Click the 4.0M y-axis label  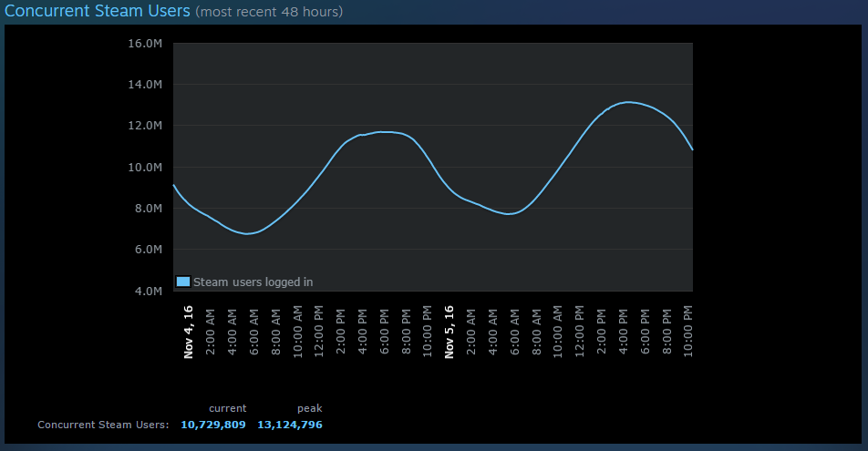point(149,291)
